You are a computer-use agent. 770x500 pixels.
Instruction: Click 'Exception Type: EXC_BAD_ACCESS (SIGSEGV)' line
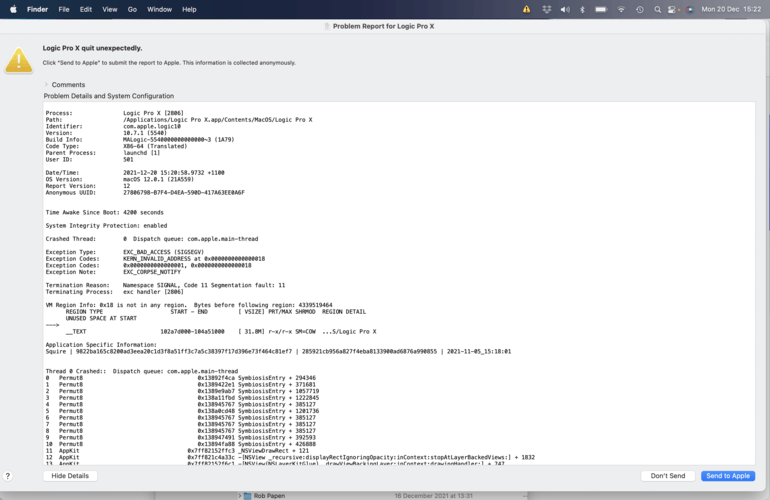tap(125, 252)
